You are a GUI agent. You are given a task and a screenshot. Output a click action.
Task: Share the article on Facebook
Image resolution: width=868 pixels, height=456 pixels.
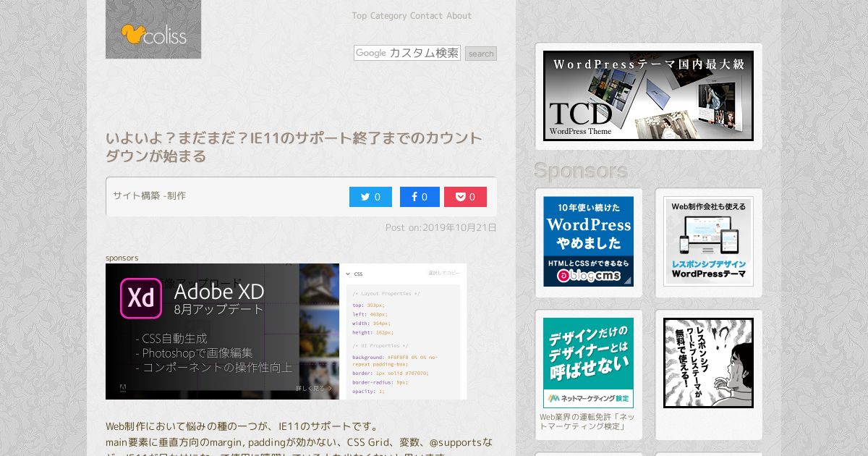tap(420, 197)
